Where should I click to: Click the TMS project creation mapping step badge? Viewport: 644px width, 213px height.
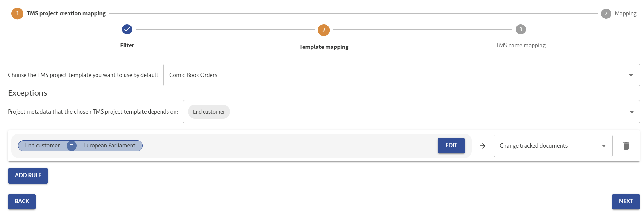point(18,13)
